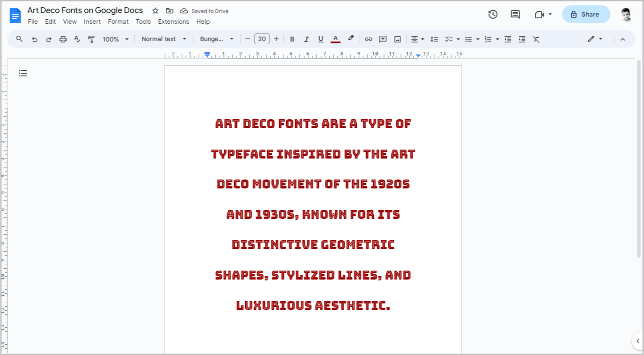
Task: Toggle bold formatting
Action: click(292, 39)
